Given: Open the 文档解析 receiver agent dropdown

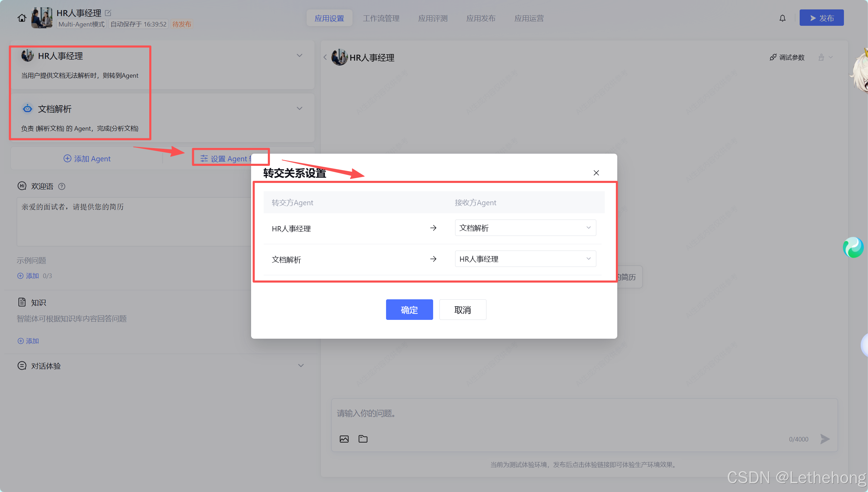Looking at the screenshot, I should (x=525, y=228).
